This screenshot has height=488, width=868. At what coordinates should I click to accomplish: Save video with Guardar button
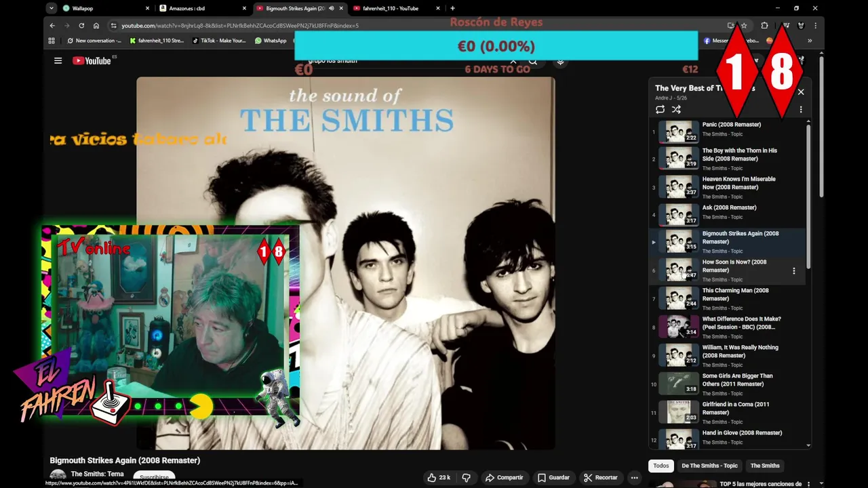553,477
